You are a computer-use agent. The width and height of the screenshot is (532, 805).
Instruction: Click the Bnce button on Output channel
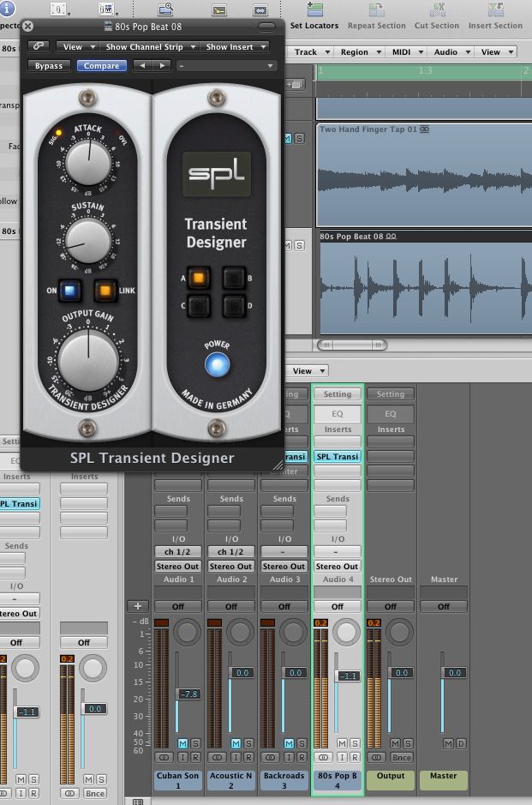point(401,757)
